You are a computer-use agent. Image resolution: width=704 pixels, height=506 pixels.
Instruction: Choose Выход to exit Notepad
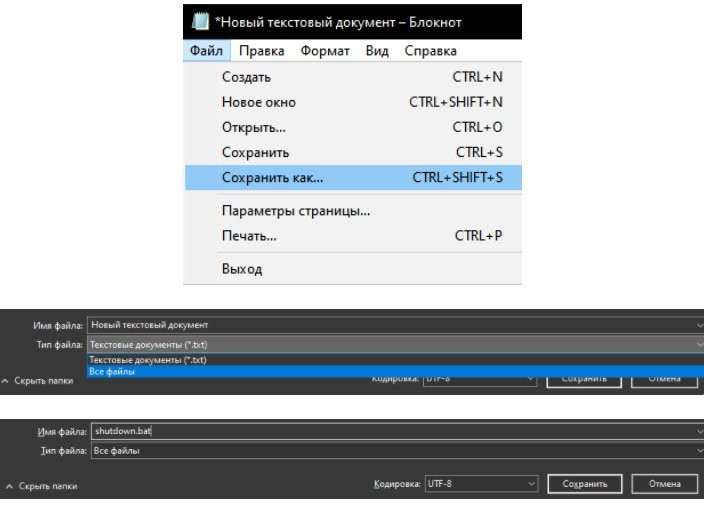click(x=241, y=269)
